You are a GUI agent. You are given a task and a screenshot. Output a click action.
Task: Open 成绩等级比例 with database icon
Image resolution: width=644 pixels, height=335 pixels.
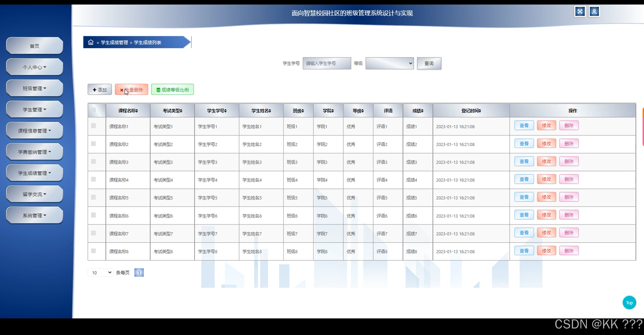point(172,89)
